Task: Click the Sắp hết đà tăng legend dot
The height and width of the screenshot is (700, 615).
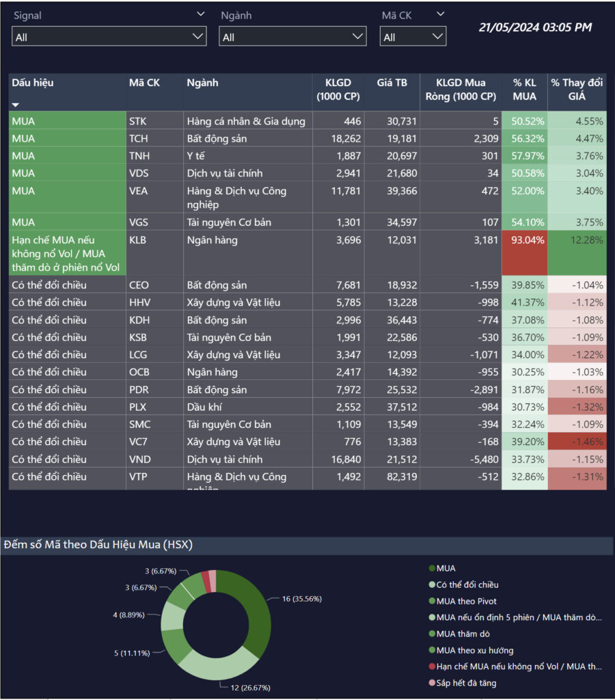Action: click(432, 684)
